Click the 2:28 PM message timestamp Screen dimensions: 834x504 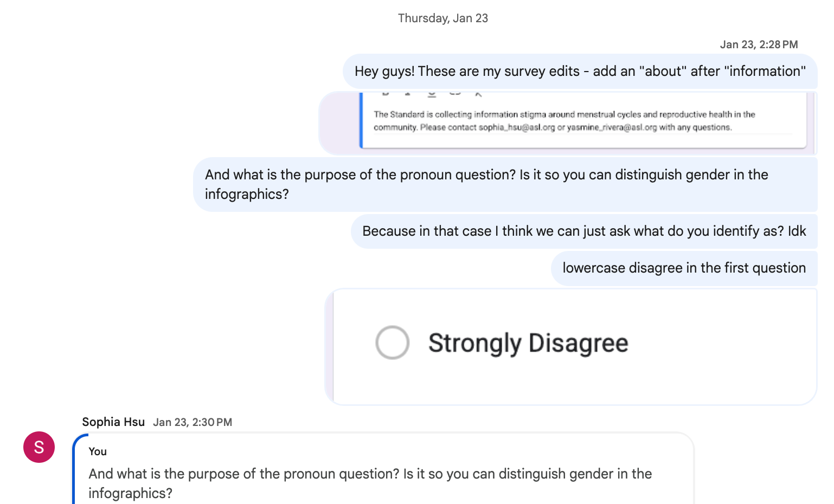tap(759, 44)
